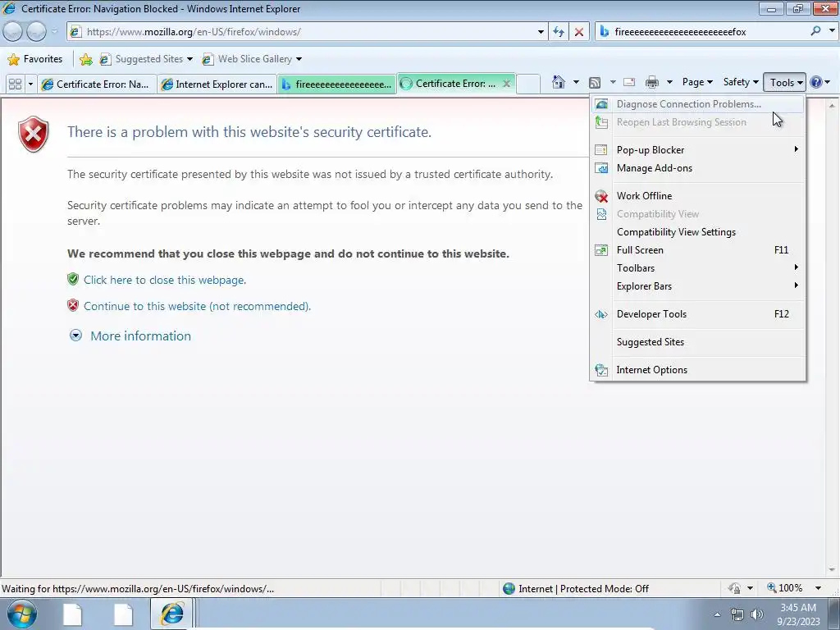Image resolution: width=840 pixels, height=630 pixels.
Task: Select Compatibility View Settings
Action: pyautogui.click(x=697, y=232)
